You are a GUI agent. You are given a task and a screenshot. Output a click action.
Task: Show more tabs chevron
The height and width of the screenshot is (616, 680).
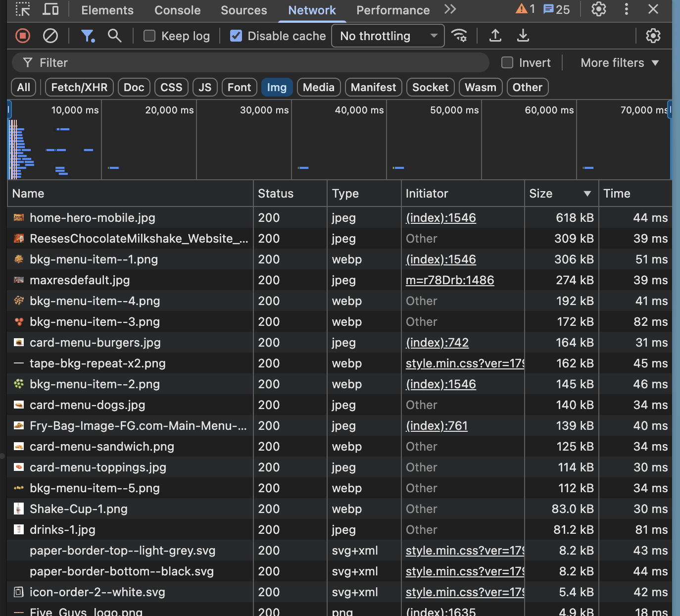(450, 9)
